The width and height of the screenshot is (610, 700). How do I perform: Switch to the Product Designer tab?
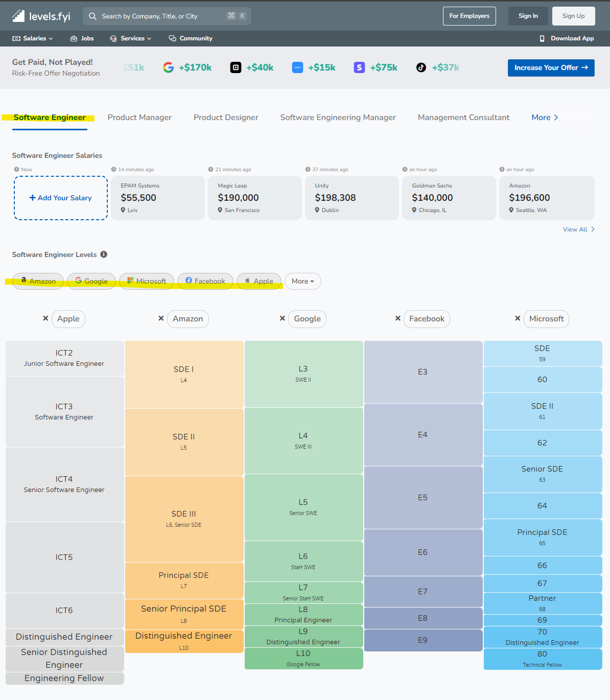tap(226, 118)
